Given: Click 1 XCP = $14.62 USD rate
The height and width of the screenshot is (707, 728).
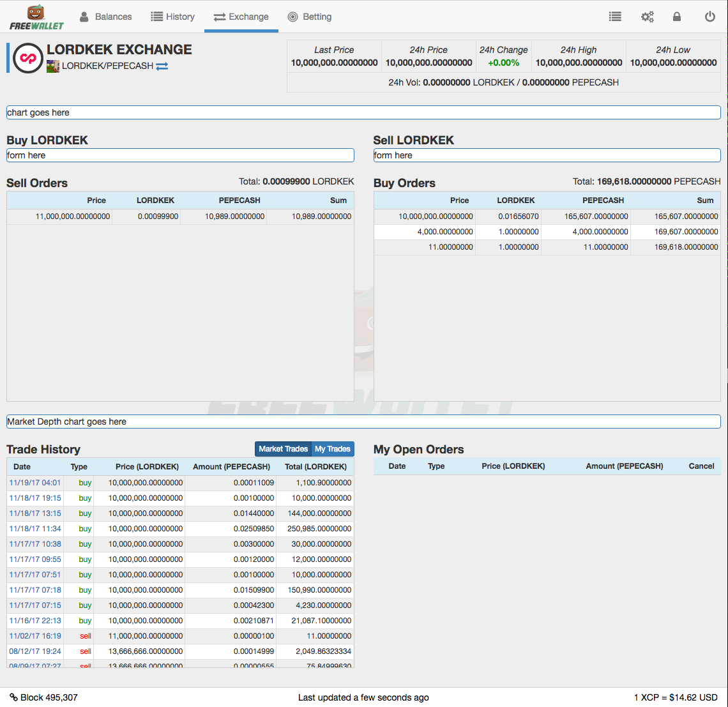Looking at the screenshot, I should coord(676,697).
